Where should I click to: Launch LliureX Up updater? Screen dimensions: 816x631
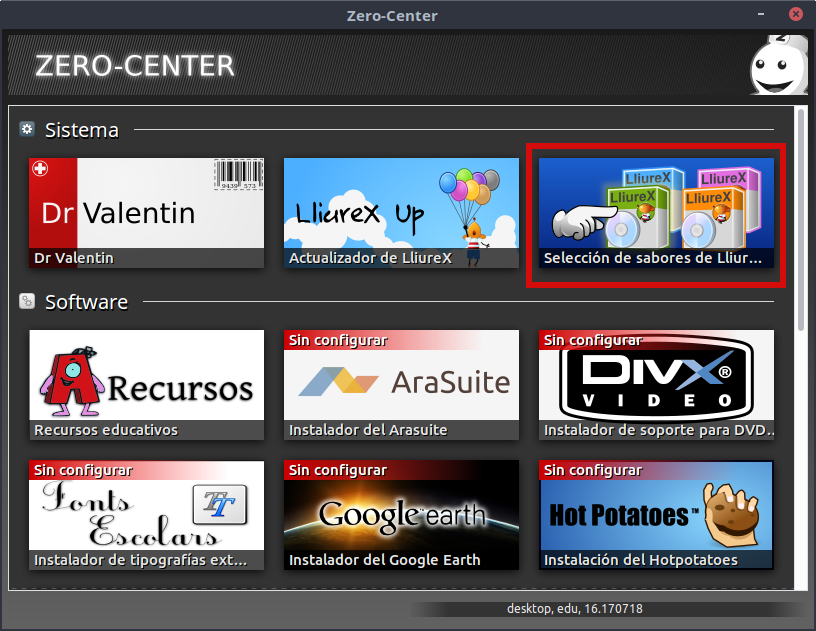point(401,212)
